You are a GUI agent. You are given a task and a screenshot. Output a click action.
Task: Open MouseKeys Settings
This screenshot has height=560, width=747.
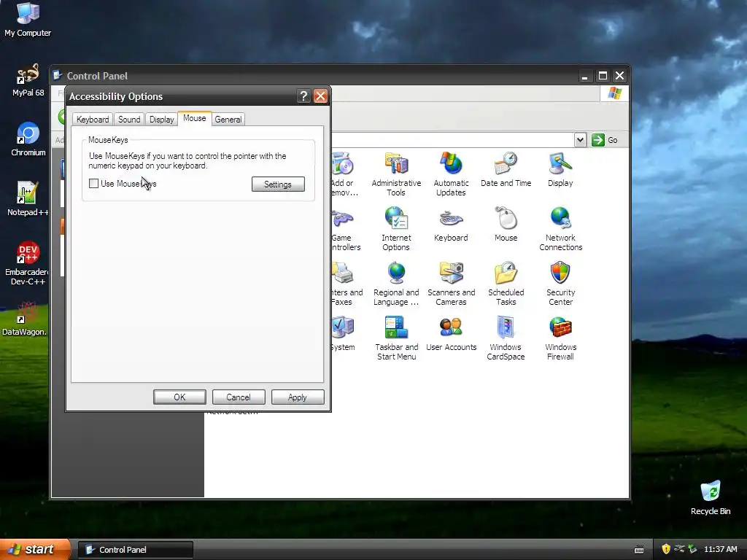coord(278,184)
